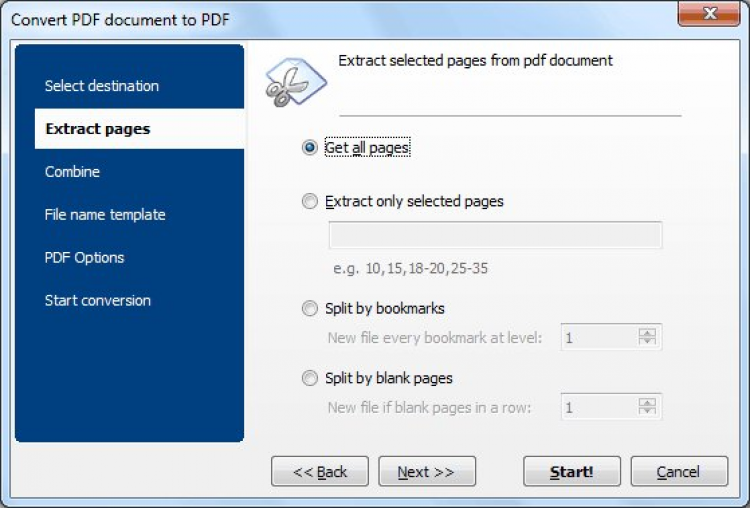Viewport: 750px width, 508px height.
Task: Decrease blank pages in a row value
Action: [647, 411]
